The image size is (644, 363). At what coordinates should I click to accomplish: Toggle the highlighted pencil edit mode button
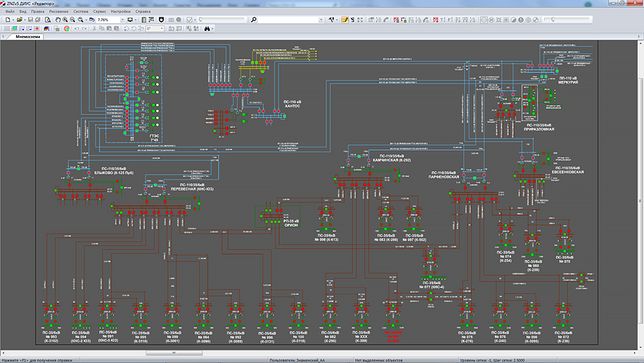345,20
